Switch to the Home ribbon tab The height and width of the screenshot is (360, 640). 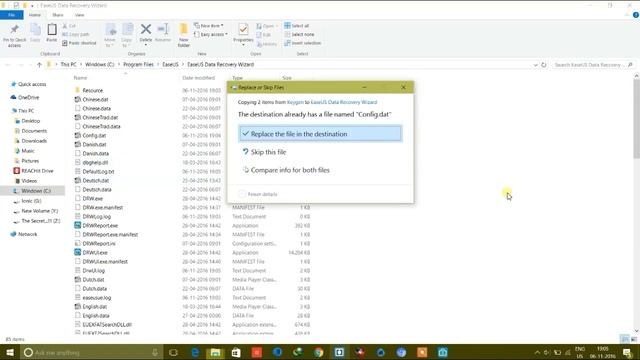35,15
